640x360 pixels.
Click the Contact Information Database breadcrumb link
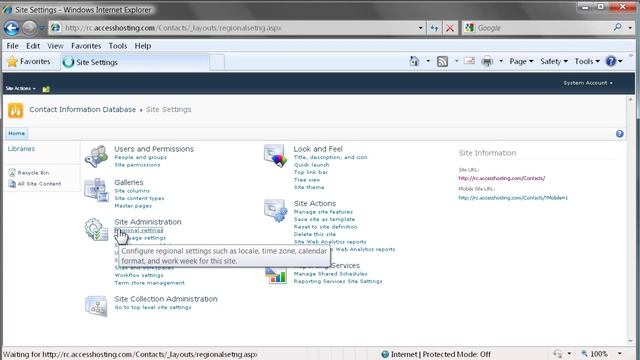point(82,109)
